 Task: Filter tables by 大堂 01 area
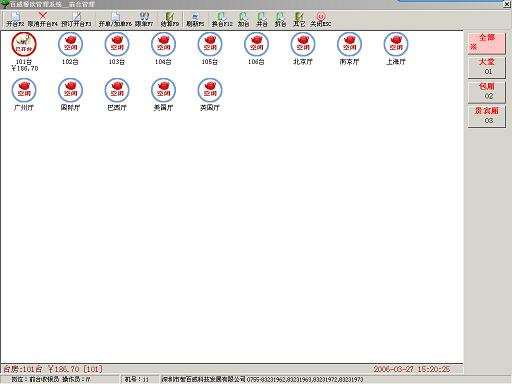click(487, 67)
